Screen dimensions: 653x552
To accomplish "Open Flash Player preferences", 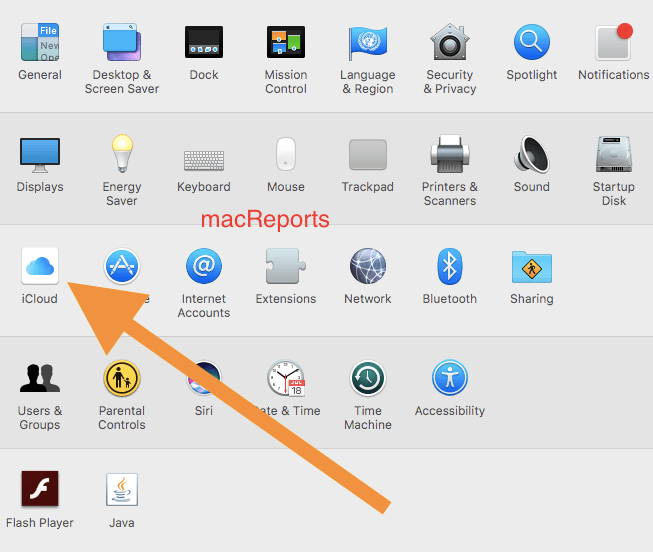I will 40,489.
